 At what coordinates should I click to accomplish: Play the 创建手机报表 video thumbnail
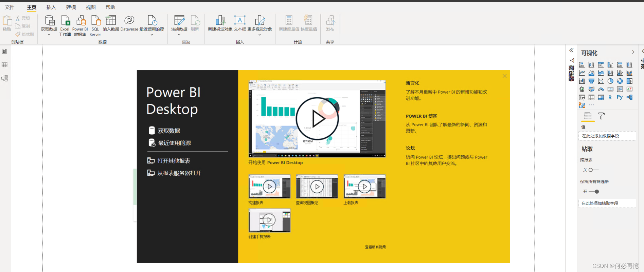coord(269,220)
